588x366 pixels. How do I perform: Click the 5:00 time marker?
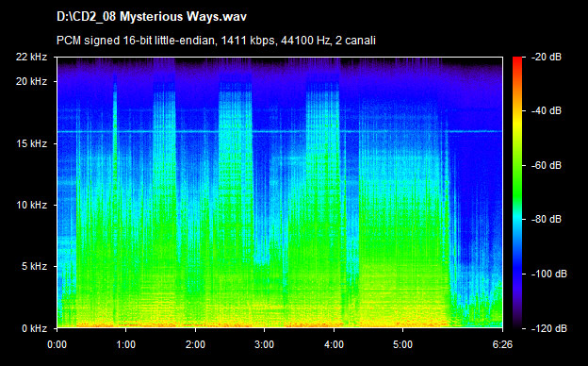(402, 344)
